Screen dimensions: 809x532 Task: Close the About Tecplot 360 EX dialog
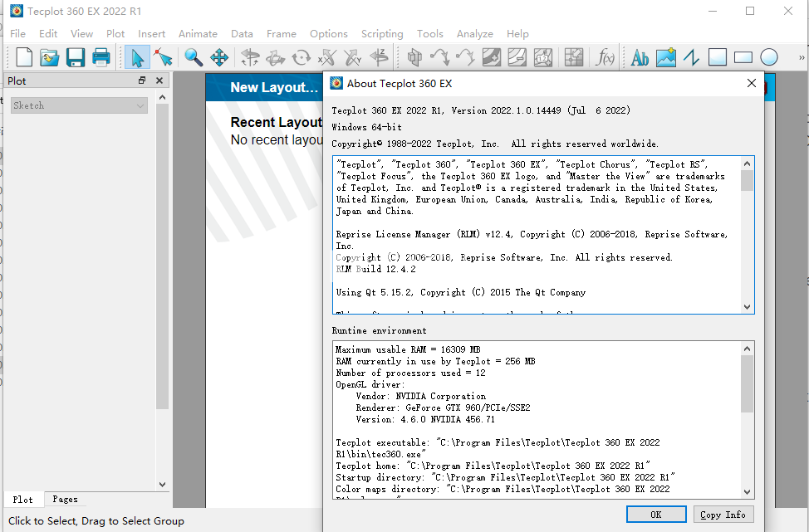click(x=751, y=84)
